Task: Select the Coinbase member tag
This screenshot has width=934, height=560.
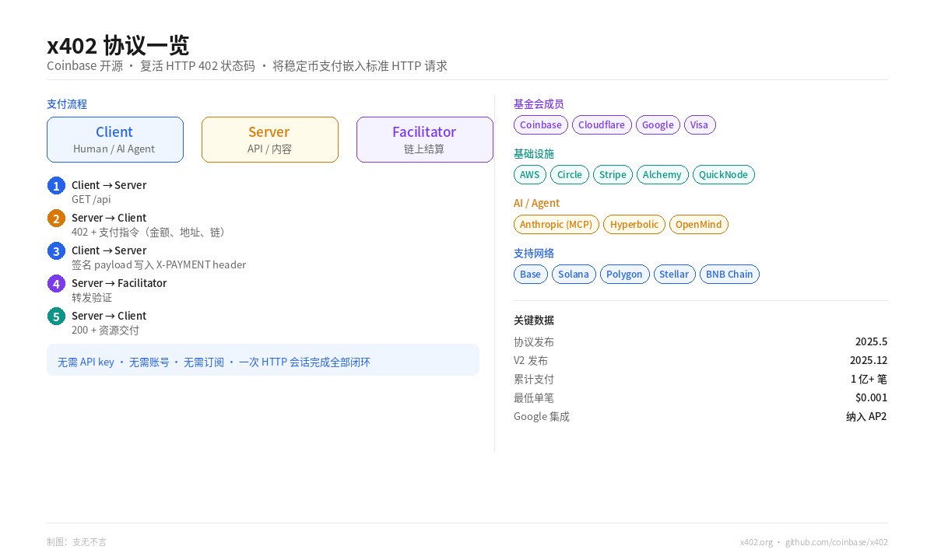Action: tap(540, 125)
